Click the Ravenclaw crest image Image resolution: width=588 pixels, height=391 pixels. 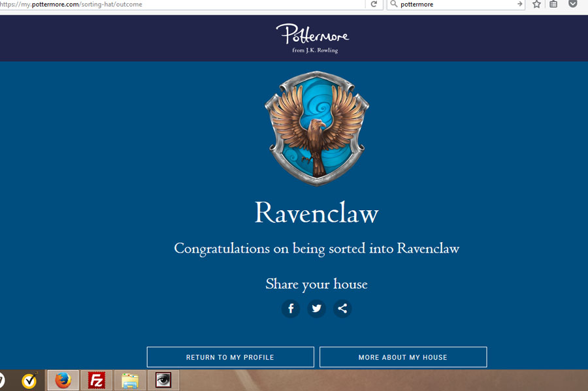[x=317, y=129]
